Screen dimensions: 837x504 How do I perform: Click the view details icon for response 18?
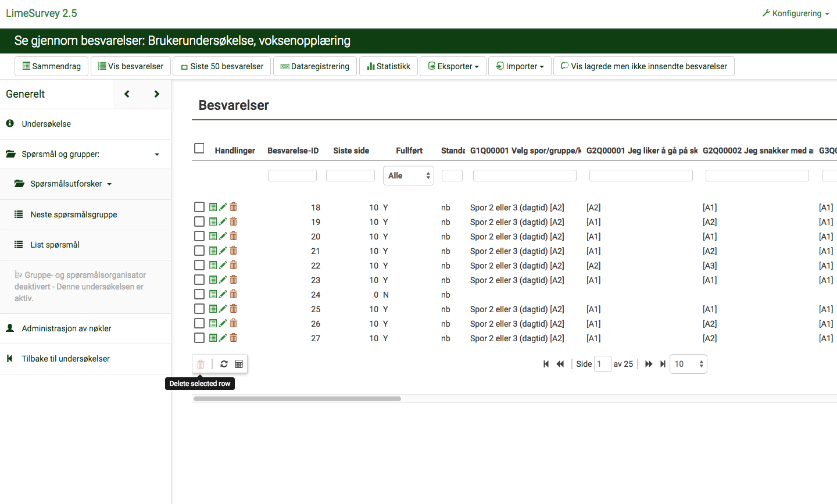(x=213, y=207)
